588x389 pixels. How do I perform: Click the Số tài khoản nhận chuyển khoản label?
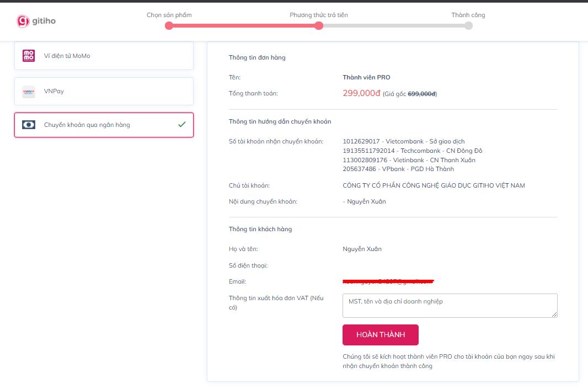(276, 141)
